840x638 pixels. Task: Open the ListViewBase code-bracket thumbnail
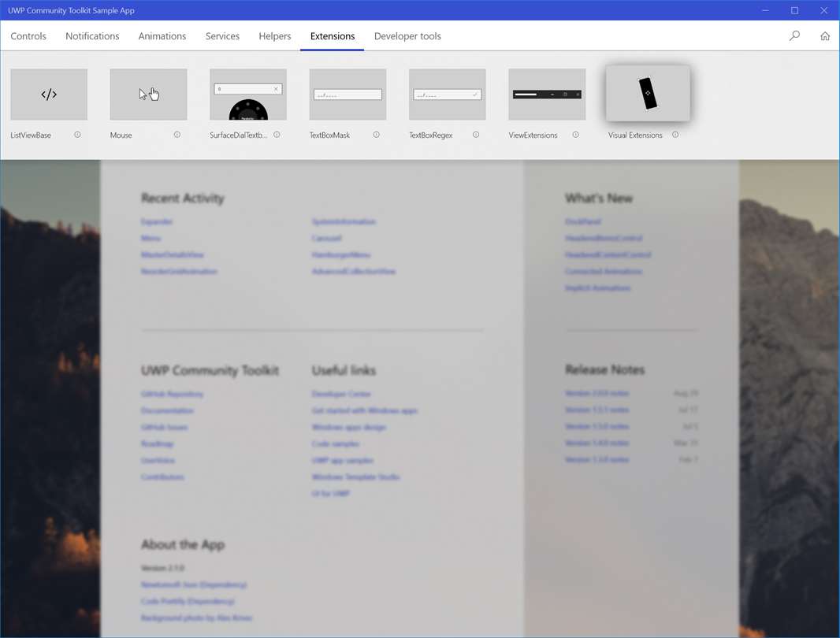click(49, 95)
